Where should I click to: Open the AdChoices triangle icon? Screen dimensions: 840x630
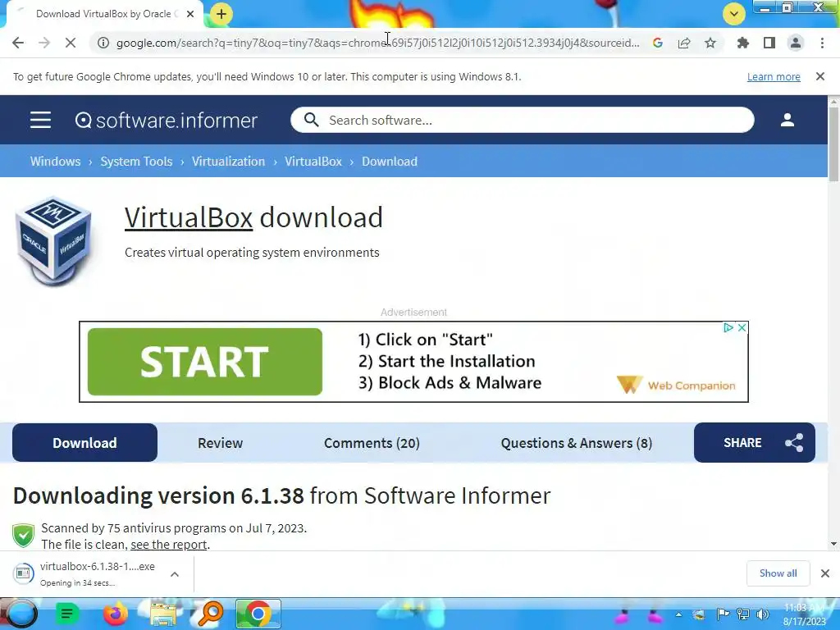[x=728, y=327]
